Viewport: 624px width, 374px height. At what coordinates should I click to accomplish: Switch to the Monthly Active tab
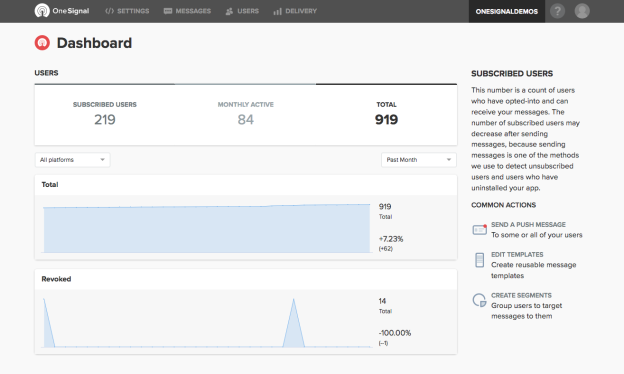point(246,115)
